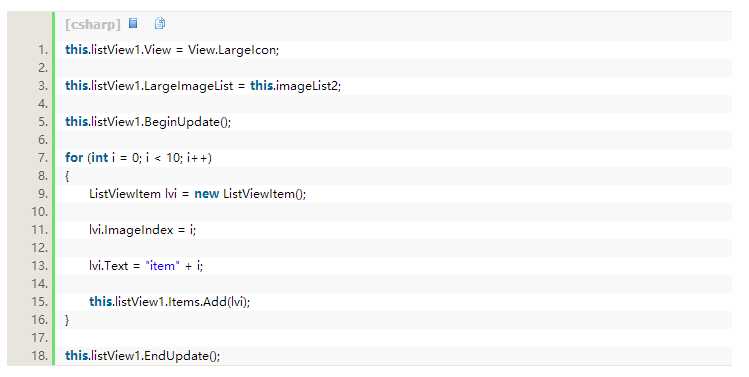Click line number 1 in the gutter
This screenshot has width=749, height=377.
point(43,50)
